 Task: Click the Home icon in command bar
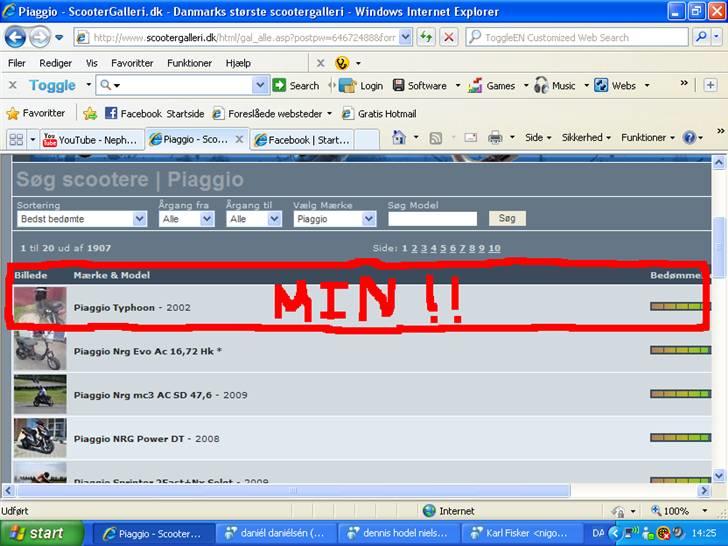399,138
